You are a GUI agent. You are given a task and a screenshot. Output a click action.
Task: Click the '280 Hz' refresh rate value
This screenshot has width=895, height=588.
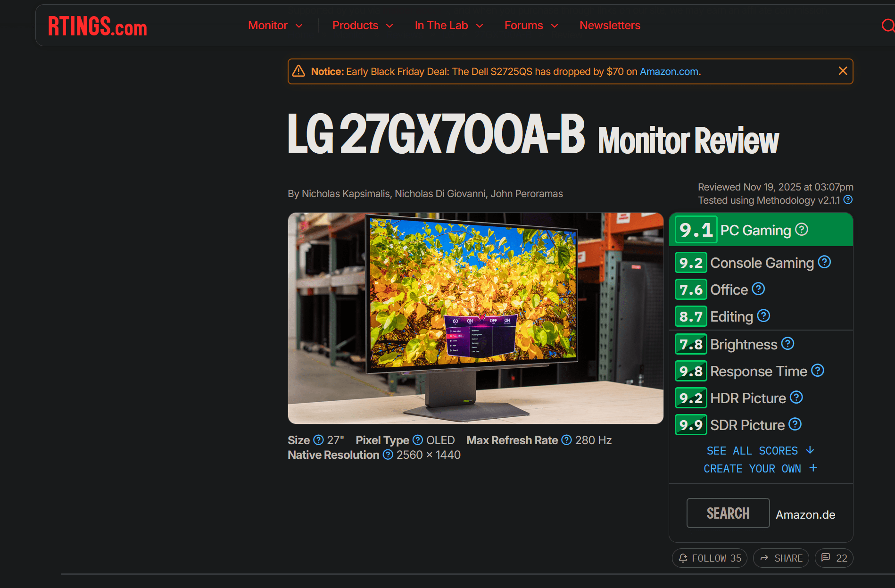593,440
